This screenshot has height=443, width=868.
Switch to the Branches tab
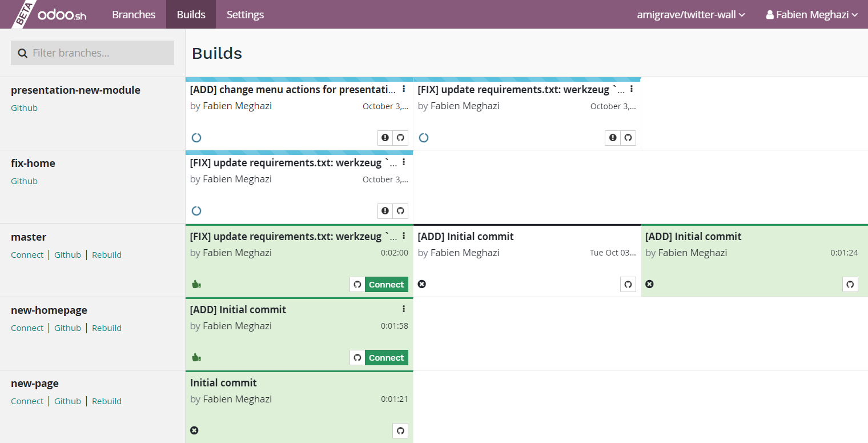tap(134, 15)
